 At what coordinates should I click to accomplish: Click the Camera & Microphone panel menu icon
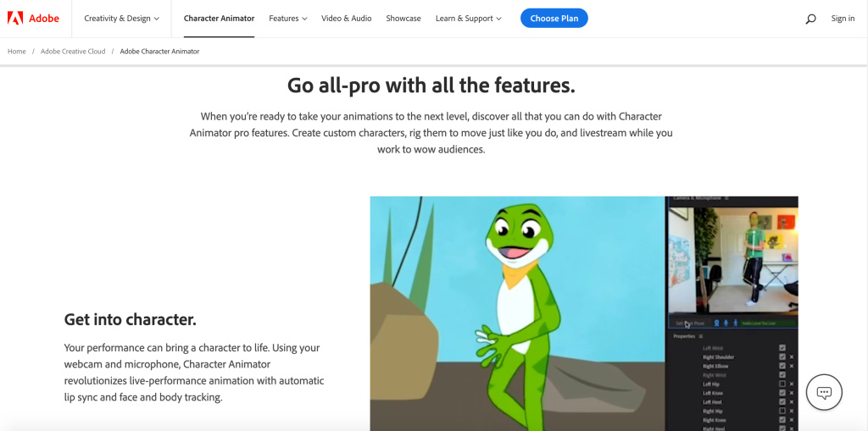click(x=726, y=199)
